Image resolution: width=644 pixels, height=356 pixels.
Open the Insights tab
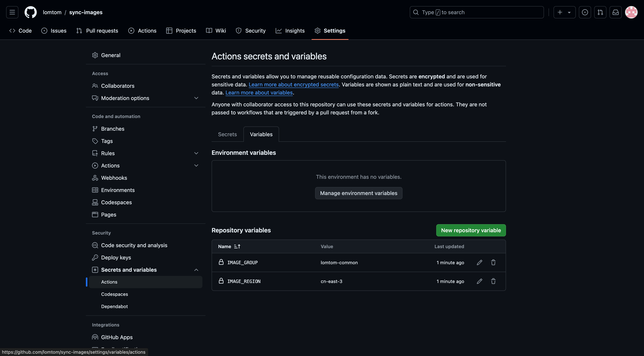(290, 30)
